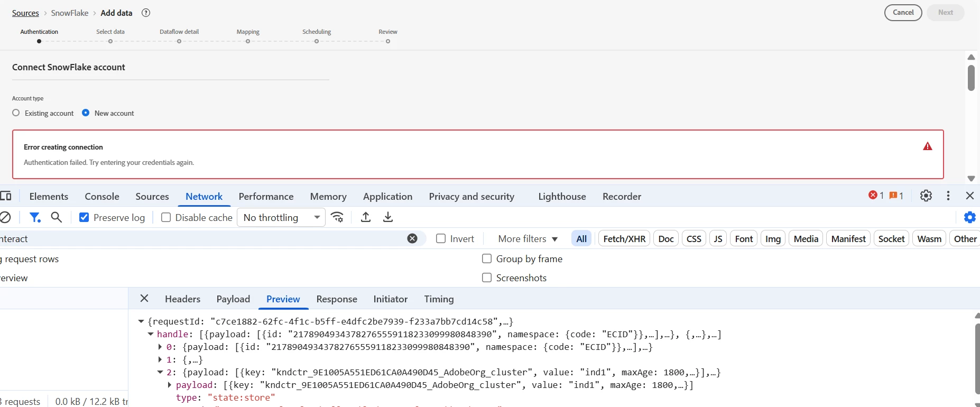Select Existing account radio button
The height and width of the screenshot is (407, 980).
[x=16, y=113]
